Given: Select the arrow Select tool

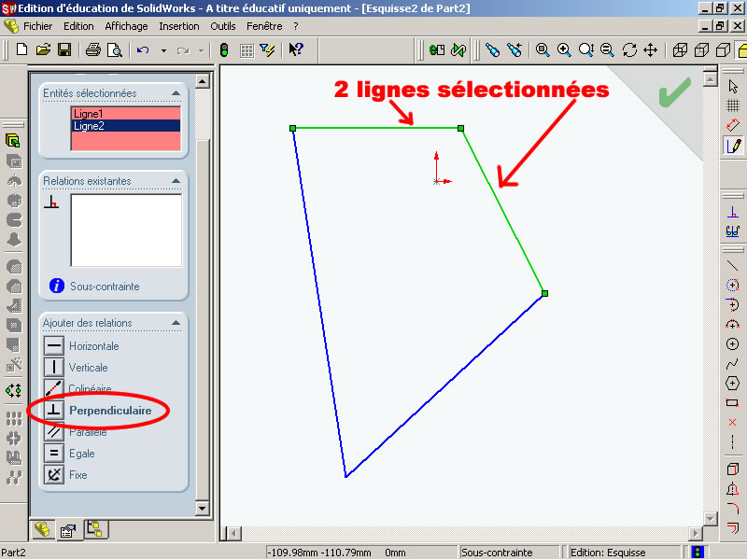Looking at the screenshot, I should tap(733, 86).
